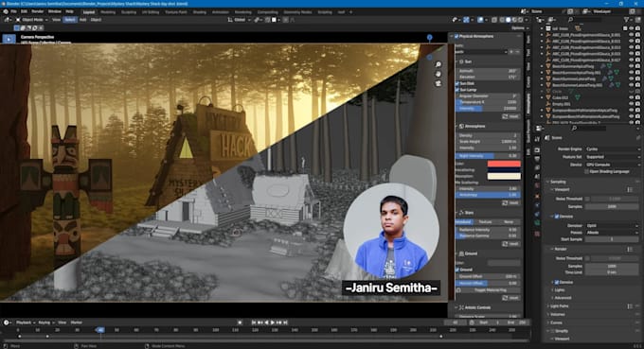The image size is (644, 349).
Task: Switch to the Compositing workspace tab
Action: pos(267,12)
